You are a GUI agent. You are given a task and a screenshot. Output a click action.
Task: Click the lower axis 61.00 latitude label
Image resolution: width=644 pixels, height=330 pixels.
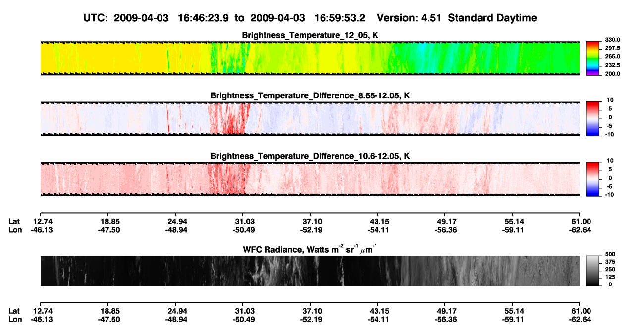click(581, 311)
